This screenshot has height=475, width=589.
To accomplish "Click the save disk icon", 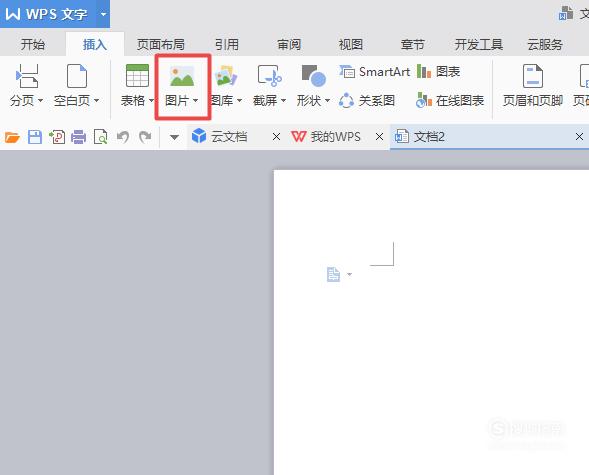I will 35,137.
